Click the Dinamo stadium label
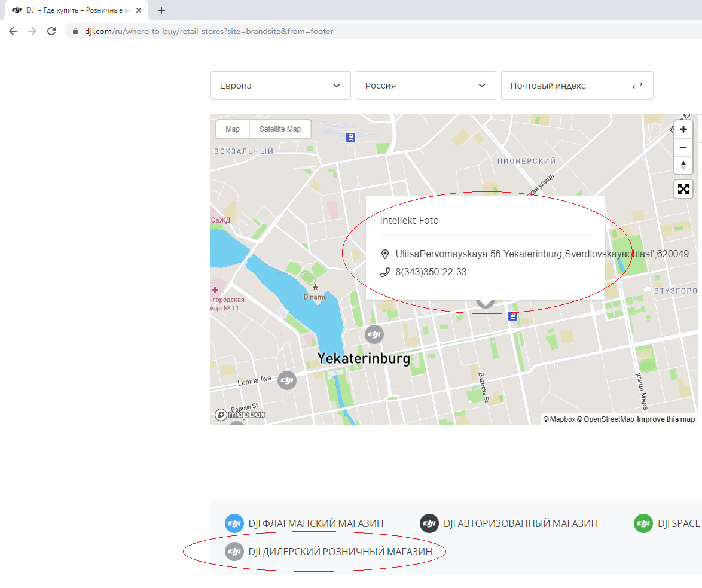The width and height of the screenshot is (702, 588). [315, 297]
